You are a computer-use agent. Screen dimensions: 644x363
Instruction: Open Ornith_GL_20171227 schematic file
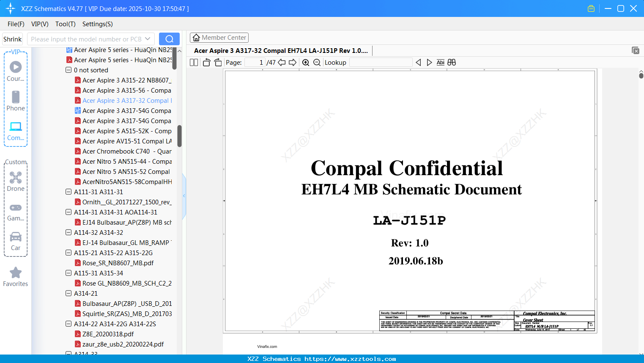click(x=123, y=202)
